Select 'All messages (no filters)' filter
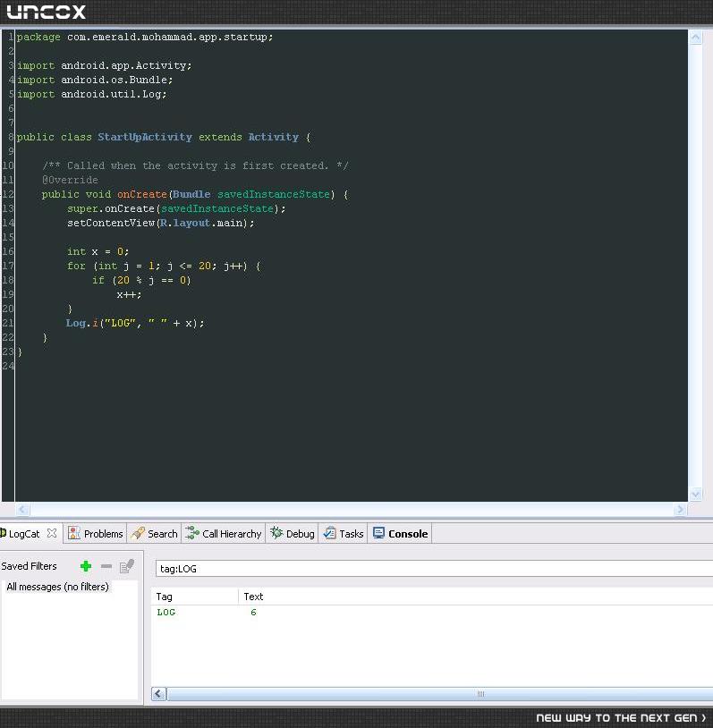Viewport: 713px width, 728px height. tap(57, 587)
